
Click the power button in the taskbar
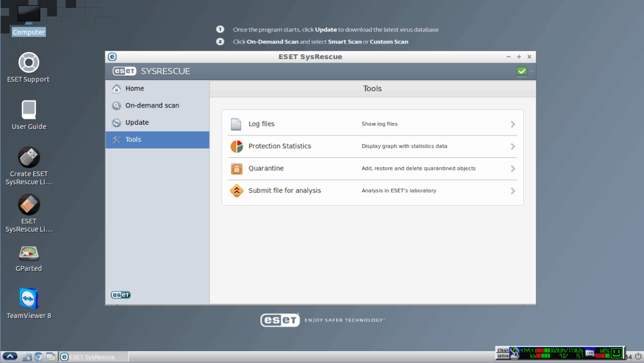[638, 356]
